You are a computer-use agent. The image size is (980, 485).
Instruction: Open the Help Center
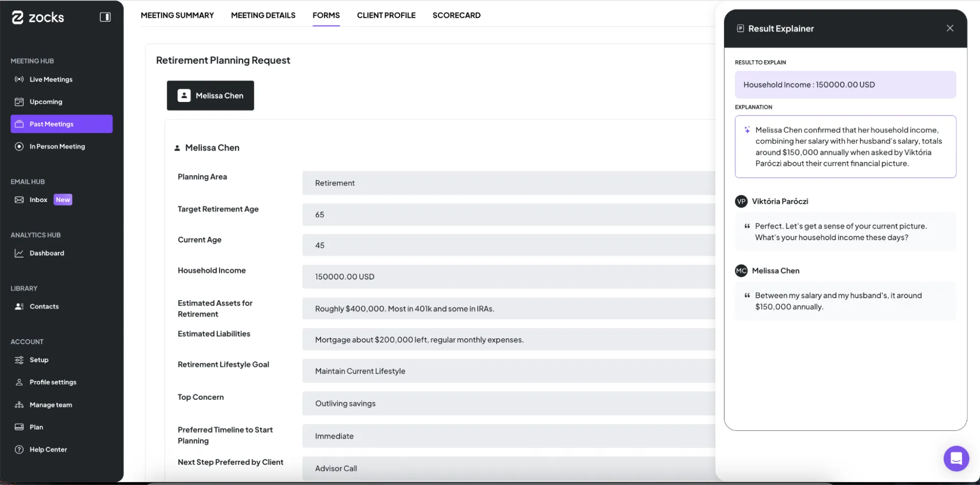[48, 449]
